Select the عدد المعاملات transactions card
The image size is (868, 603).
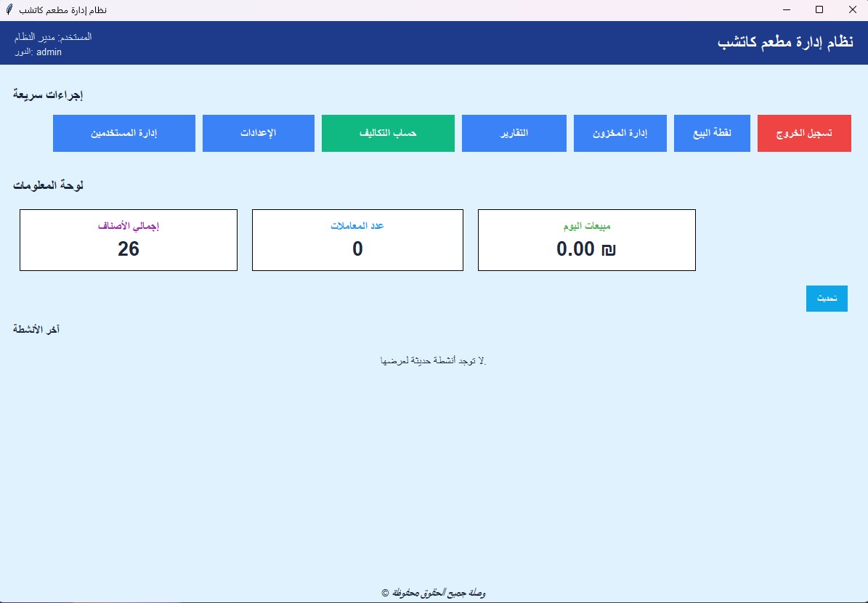pyautogui.click(x=357, y=240)
